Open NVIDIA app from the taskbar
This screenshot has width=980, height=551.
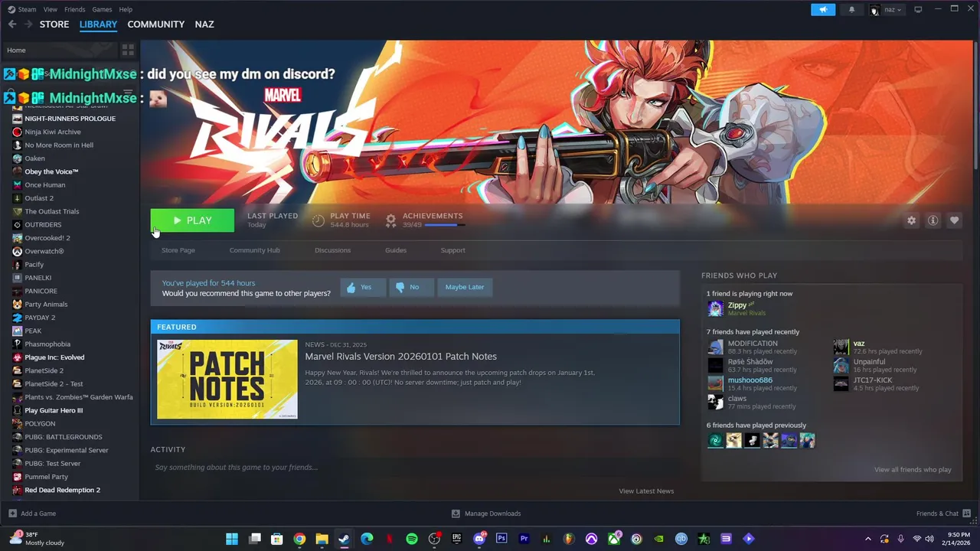[x=659, y=539]
